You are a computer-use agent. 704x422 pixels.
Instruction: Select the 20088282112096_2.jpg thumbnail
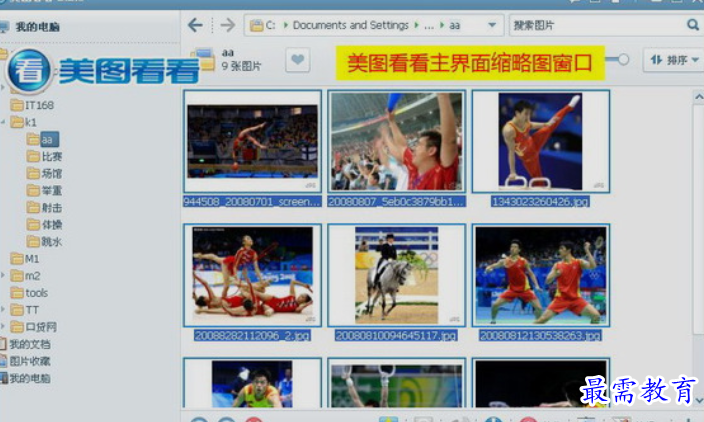point(252,275)
